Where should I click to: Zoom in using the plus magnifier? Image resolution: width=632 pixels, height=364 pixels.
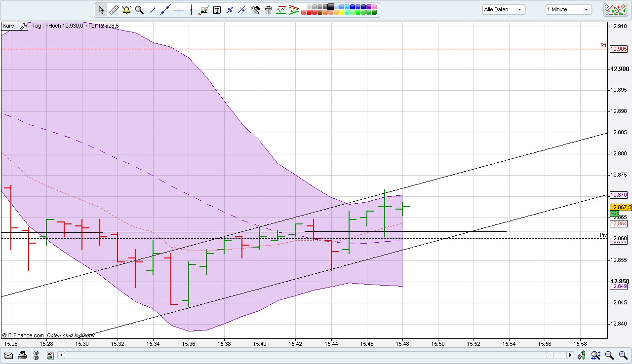coord(622,355)
